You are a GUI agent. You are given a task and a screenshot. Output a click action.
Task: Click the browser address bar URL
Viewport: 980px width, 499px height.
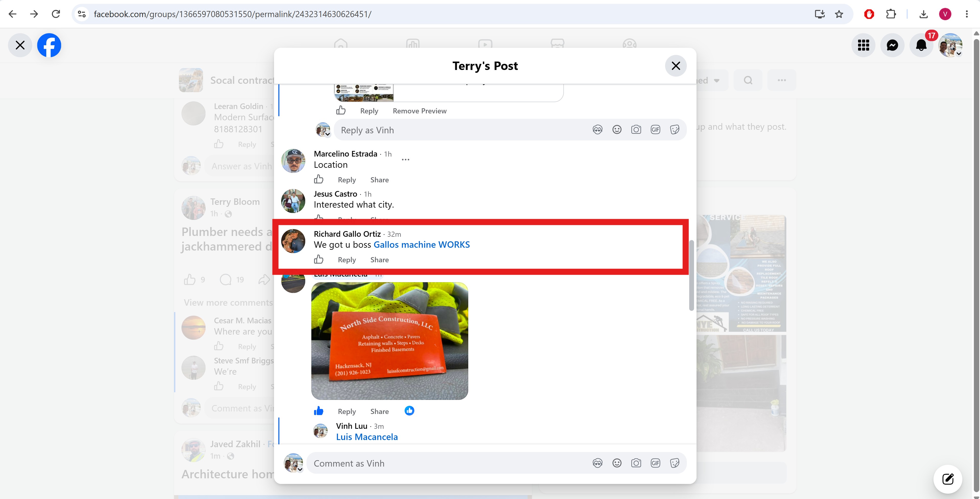click(x=232, y=14)
